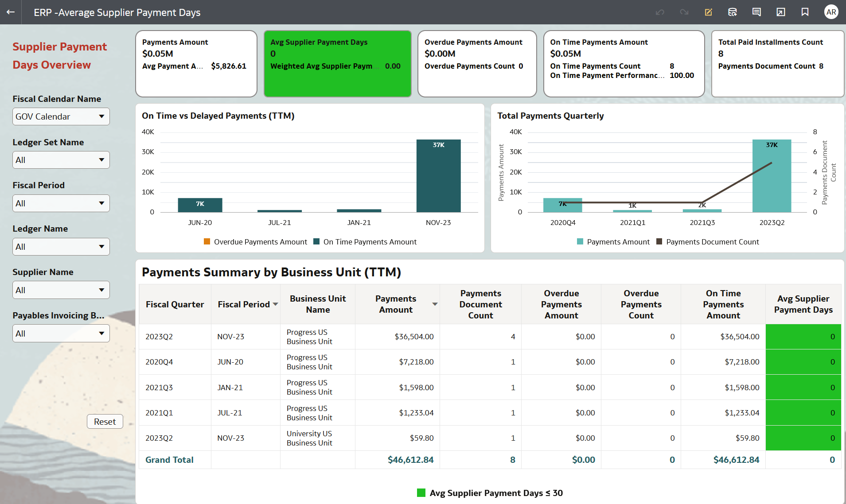Image resolution: width=846 pixels, height=504 pixels.
Task: Click the export icon in header
Action: click(780, 12)
